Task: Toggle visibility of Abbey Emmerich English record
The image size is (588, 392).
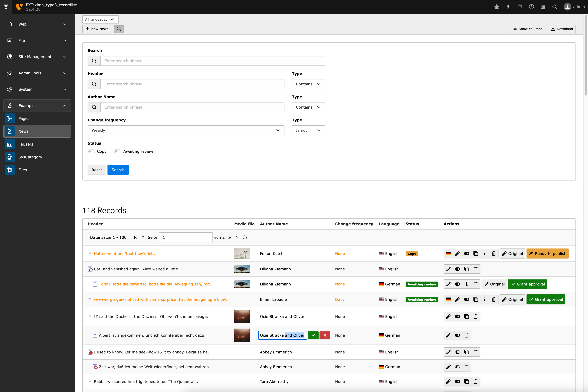Action: 457,352
